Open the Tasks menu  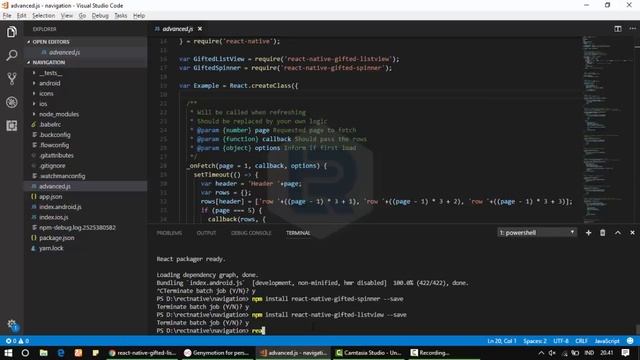(x=120, y=16)
